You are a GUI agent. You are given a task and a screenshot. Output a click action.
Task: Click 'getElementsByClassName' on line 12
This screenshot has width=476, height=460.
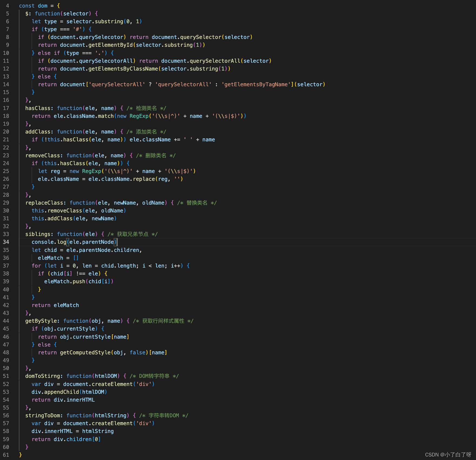point(123,69)
